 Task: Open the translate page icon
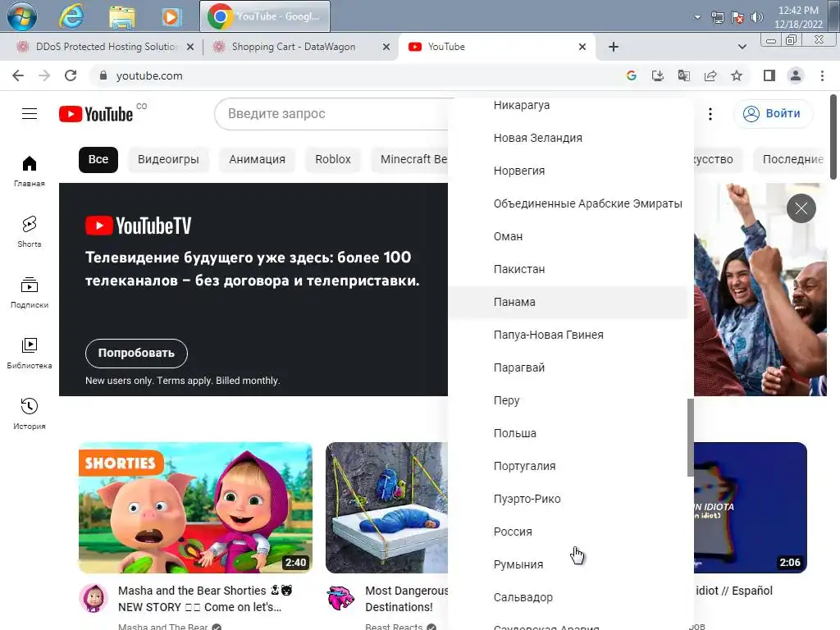click(x=684, y=75)
